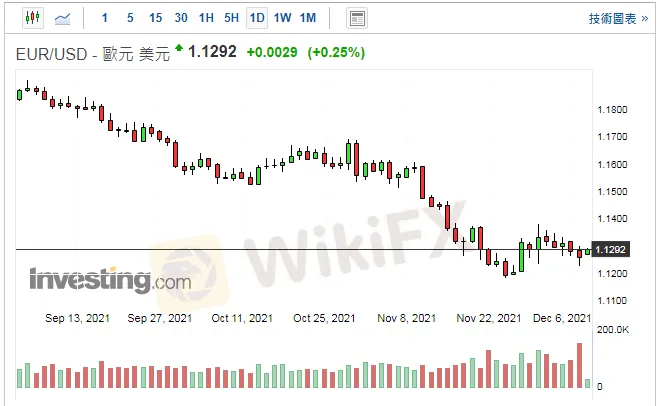The width and height of the screenshot is (659, 406).
Task: Select the 30-minute timeframe
Action: click(181, 18)
